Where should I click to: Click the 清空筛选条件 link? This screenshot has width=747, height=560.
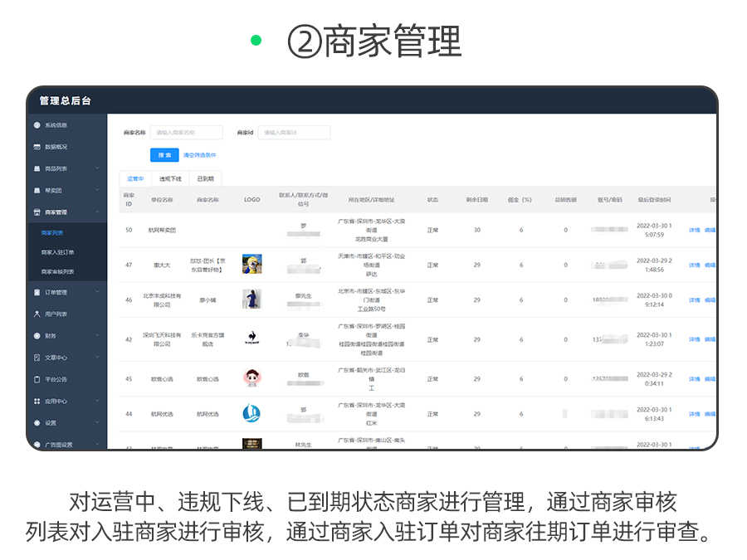point(199,155)
